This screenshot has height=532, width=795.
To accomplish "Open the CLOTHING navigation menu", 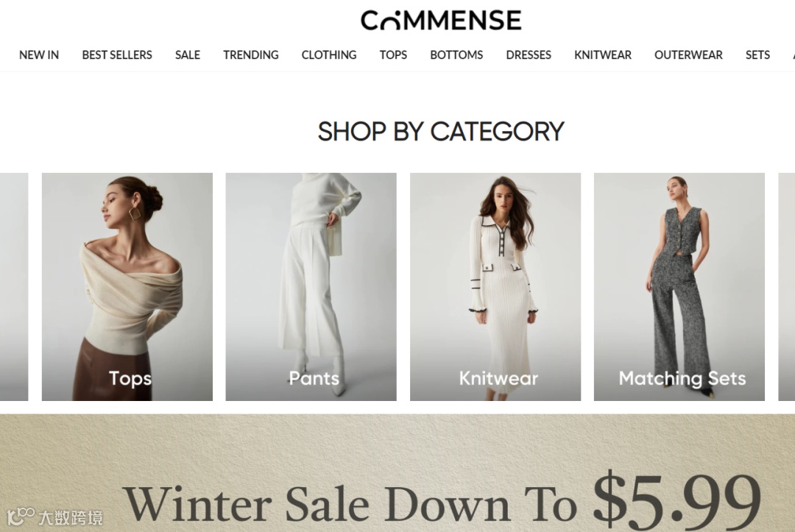I will (x=329, y=54).
